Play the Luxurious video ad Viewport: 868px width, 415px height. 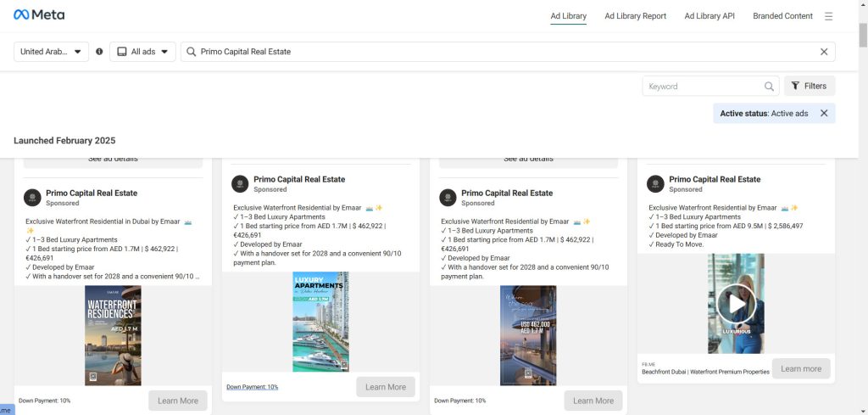click(736, 304)
